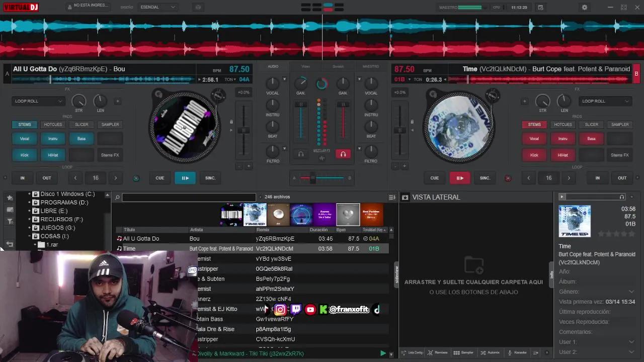Toggle the red HiHat stem pad on deck B
Viewport: 644px width, 362px height.
[563, 155]
